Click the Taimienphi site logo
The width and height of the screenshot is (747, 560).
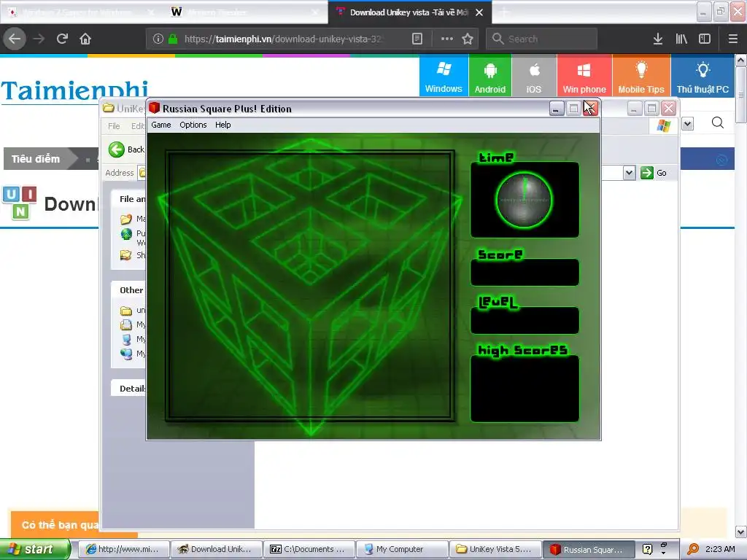(74, 90)
